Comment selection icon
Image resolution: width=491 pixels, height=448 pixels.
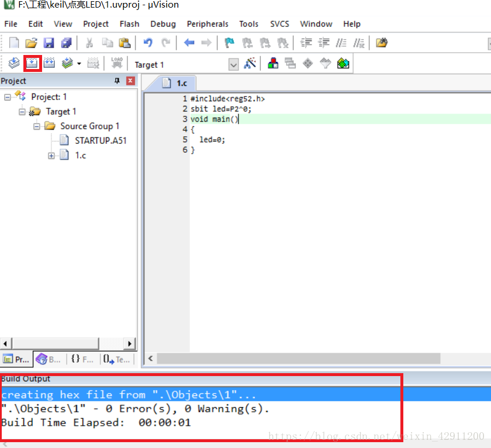[x=341, y=43]
